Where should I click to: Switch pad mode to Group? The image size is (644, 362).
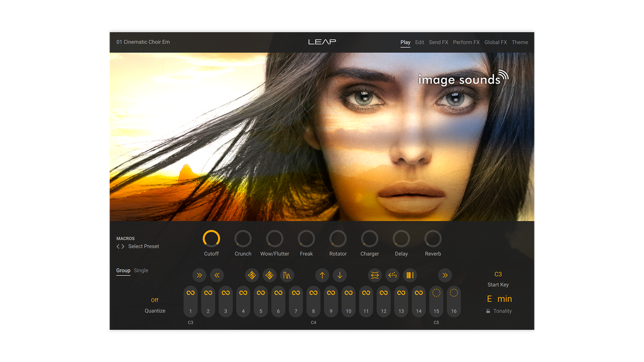point(123,270)
